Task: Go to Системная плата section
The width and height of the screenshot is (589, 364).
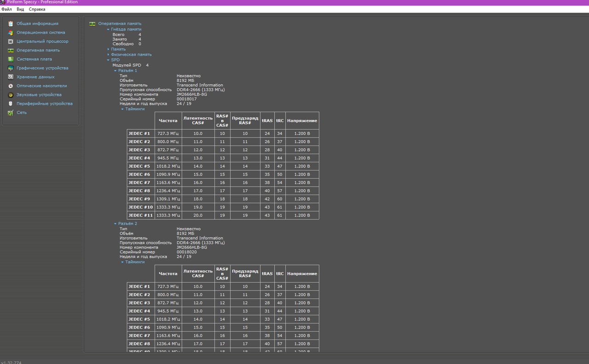Action: (34, 59)
